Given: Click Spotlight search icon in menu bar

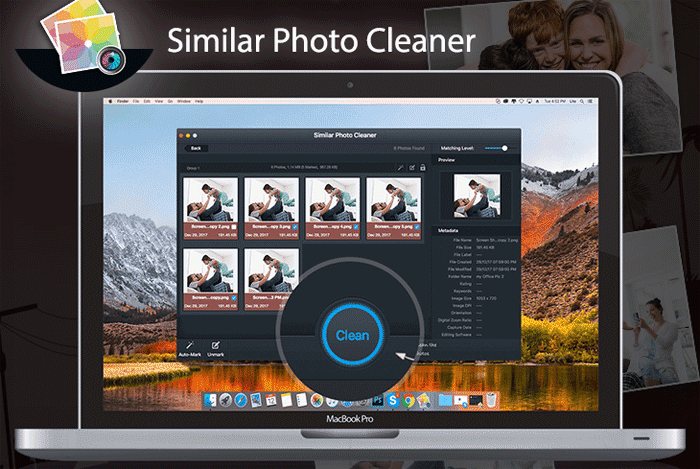Looking at the screenshot, I should pyautogui.click(x=581, y=101).
